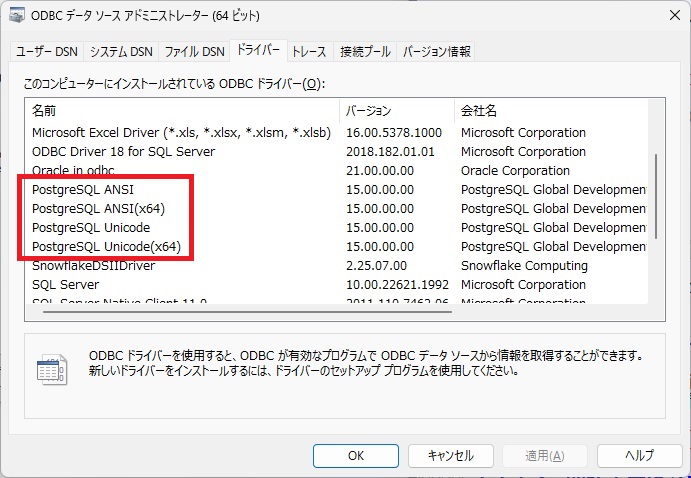This screenshot has height=478, width=691.
Task: Click version 21.00.00.00 cell
Action: coord(380,170)
